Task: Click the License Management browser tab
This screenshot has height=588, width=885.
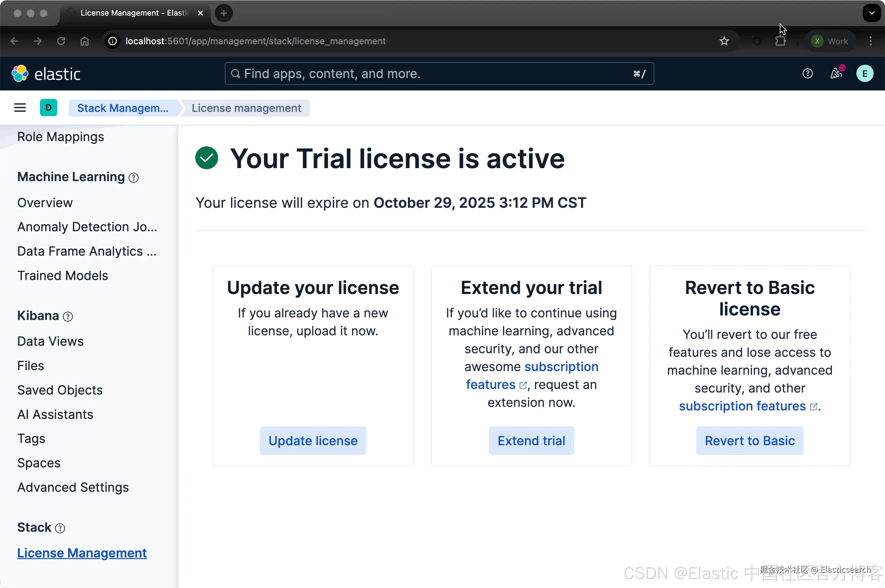Action: (x=135, y=13)
